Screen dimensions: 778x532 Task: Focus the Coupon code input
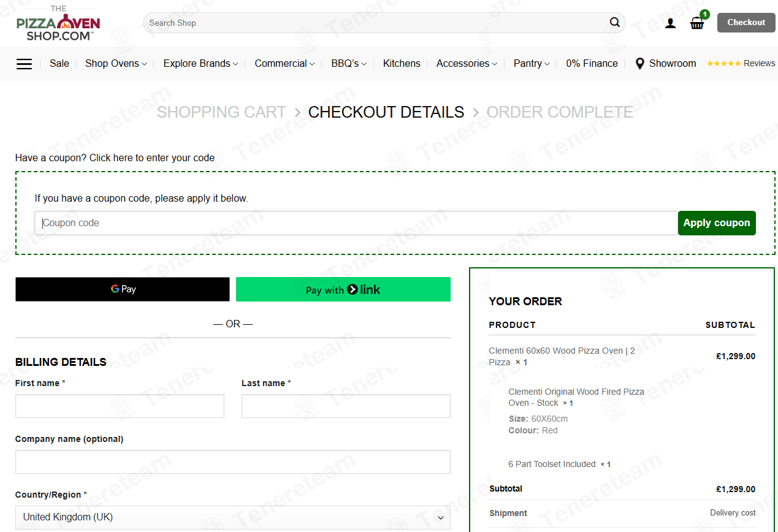(356, 223)
